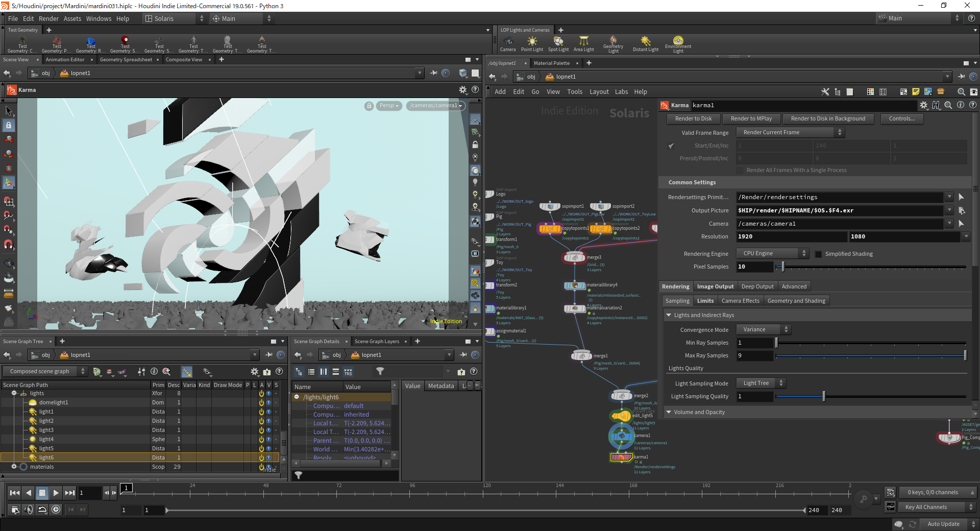980x531 pixels.
Task: Toggle visibility of light6 in scene graph
Action: click(x=268, y=458)
